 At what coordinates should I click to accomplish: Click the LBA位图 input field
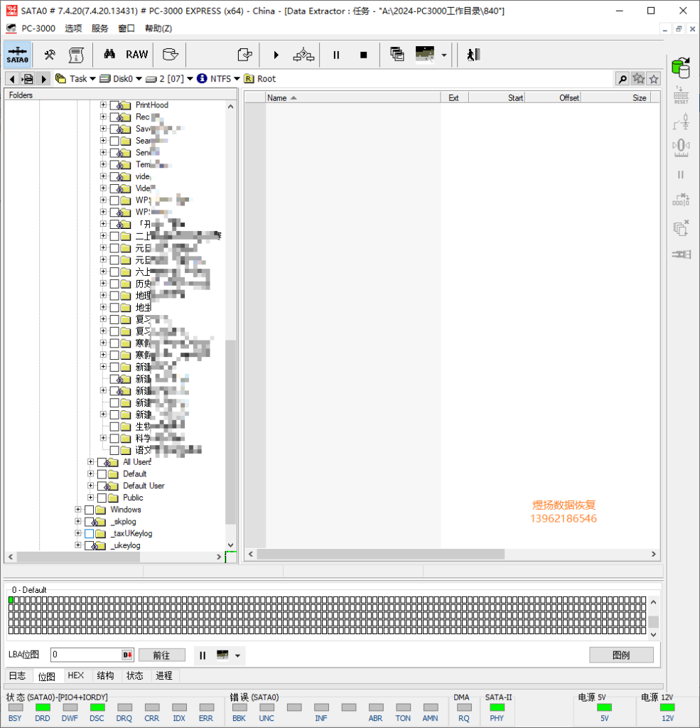tap(92, 655)
